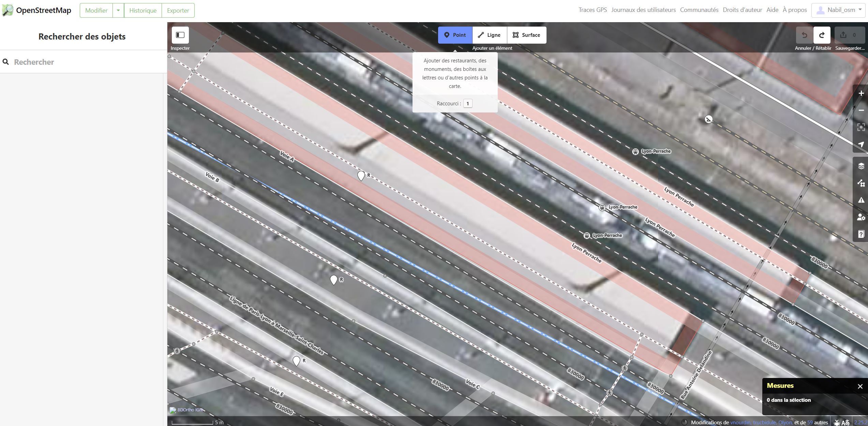The image size is (868, 426).
Task: Select the Voie B track label
Action: (212, 177)
